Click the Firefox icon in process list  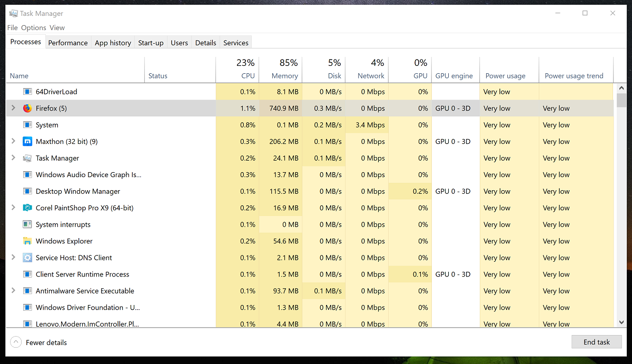(x=27, y=109)
